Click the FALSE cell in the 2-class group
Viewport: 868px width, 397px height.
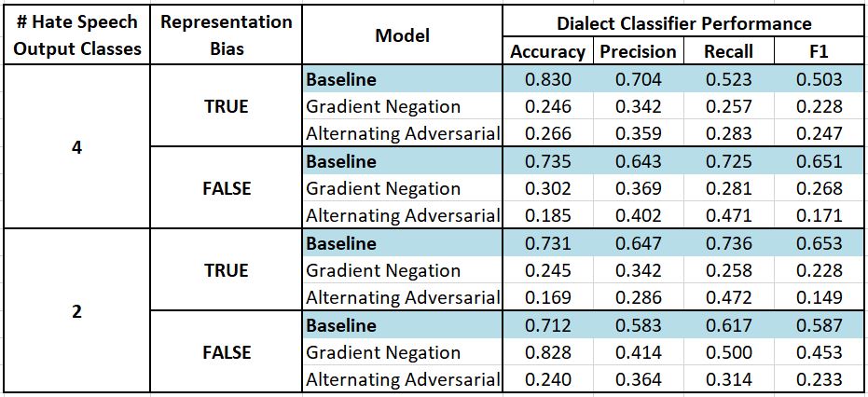pos(226,352)
